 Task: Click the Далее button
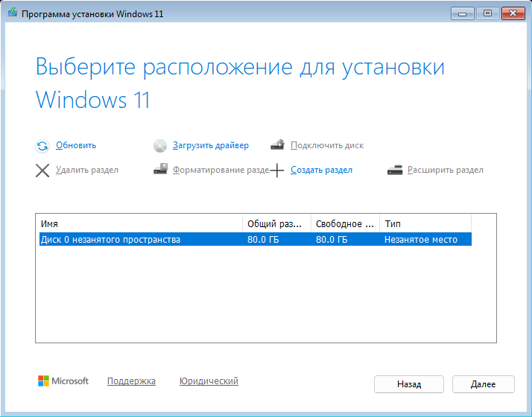[x=483, y=384]
